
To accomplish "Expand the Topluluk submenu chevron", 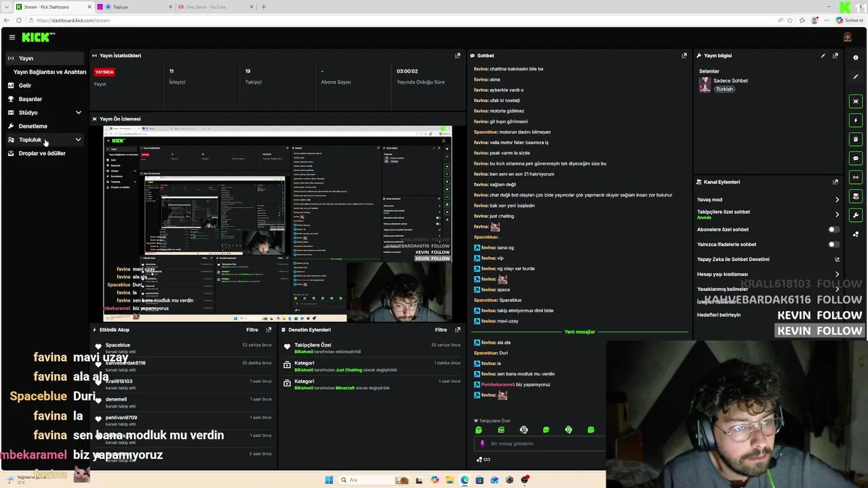I will pos(78,140).
